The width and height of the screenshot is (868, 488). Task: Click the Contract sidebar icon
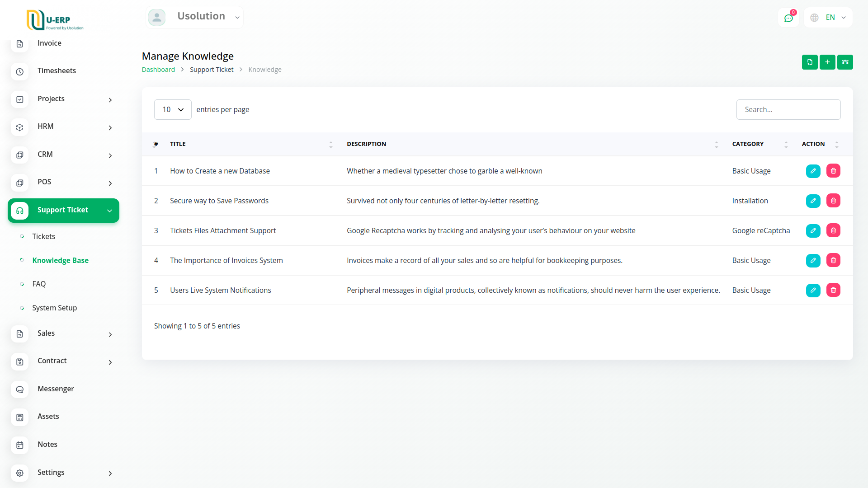coord(19,362)
